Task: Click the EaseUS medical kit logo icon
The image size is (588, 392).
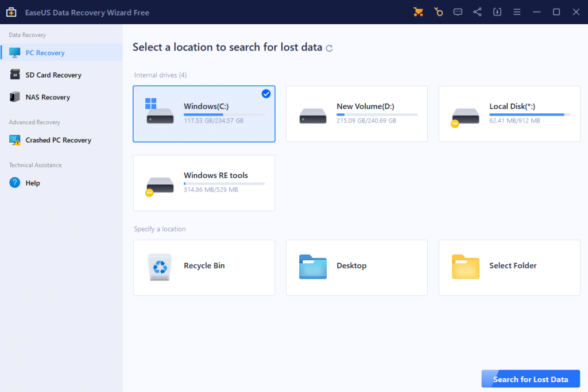Action: [11, 12]
